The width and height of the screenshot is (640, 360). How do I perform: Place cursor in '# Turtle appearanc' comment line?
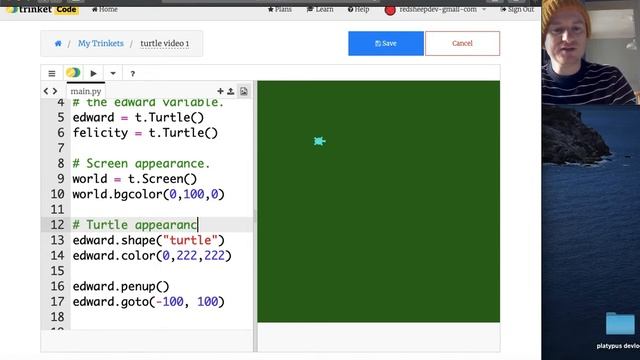coord(135,225)
